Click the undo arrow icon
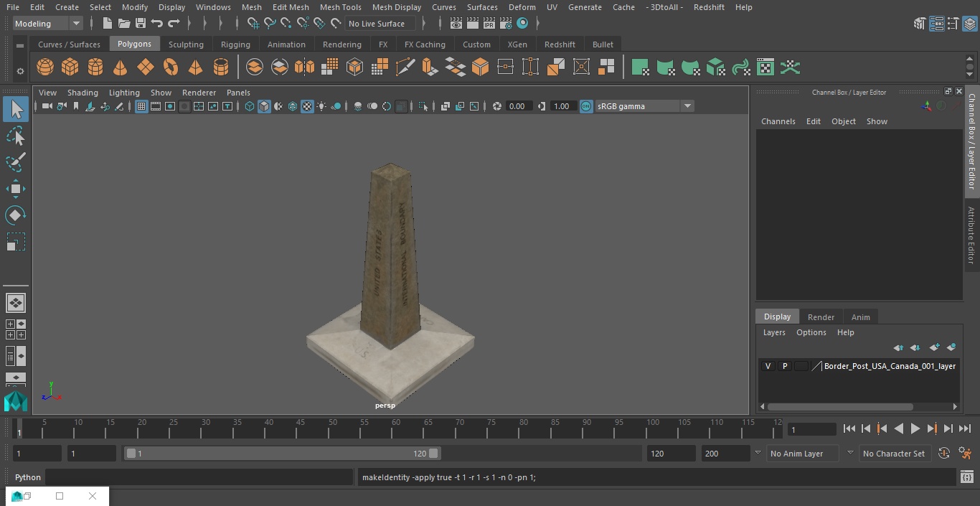Image resolution: width=980 pixels, height=506 pixels. coord(157,24)
